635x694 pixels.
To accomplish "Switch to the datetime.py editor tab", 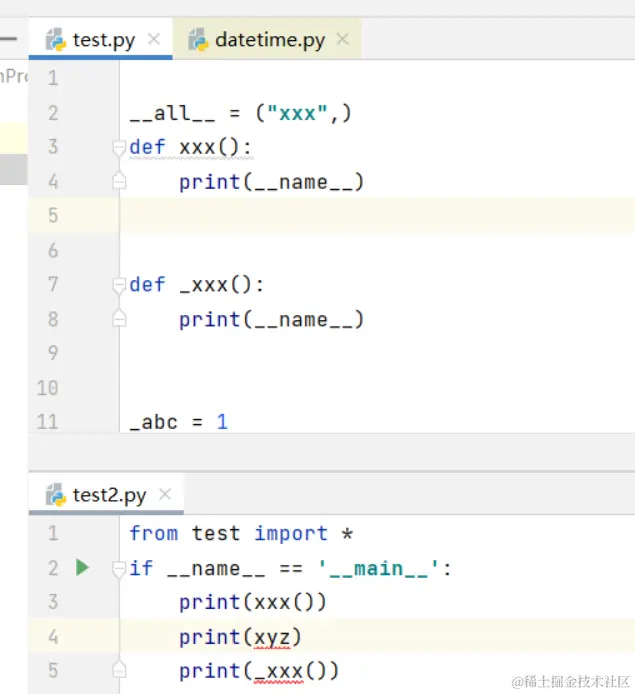I will point(267,39).
